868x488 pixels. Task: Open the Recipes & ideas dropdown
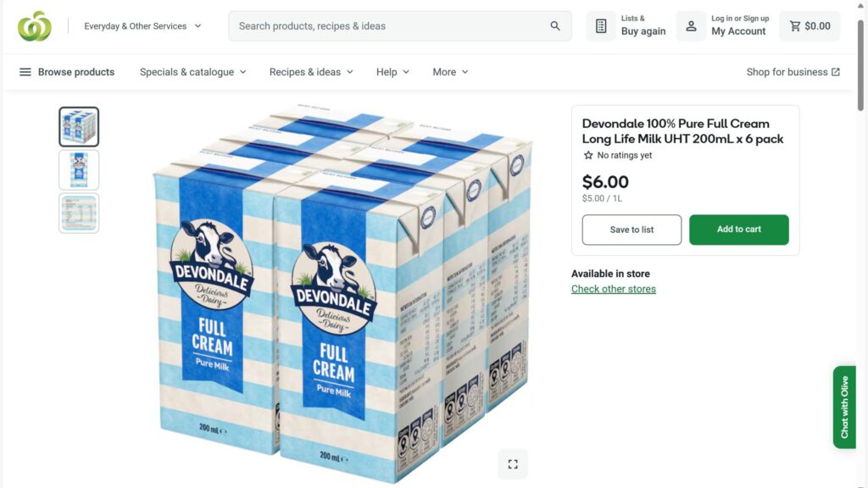311,72
